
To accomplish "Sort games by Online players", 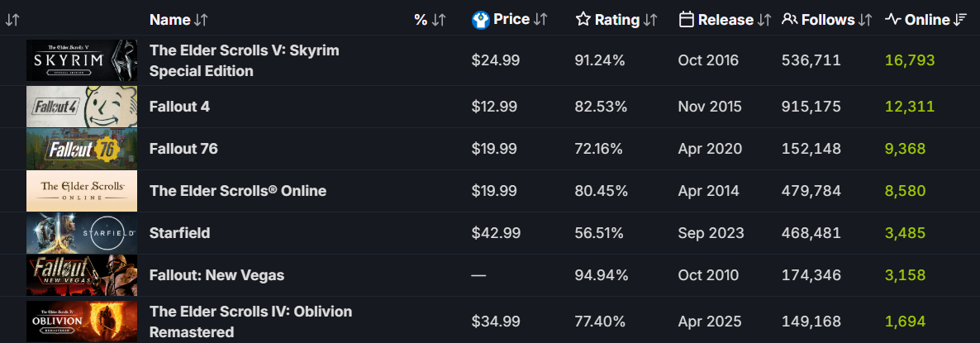I will coord(926,20).
